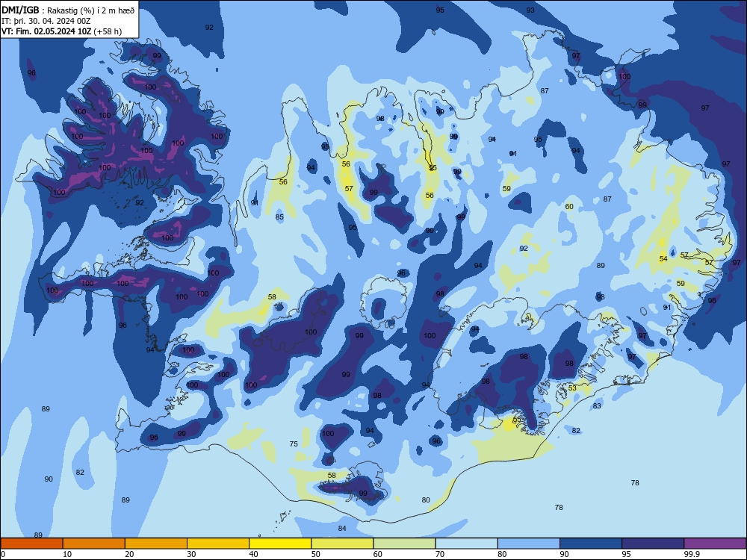This screenshot has width=747, height=560.
Task: Click the '20' legend scale label
Action: (x=129, y=554)
